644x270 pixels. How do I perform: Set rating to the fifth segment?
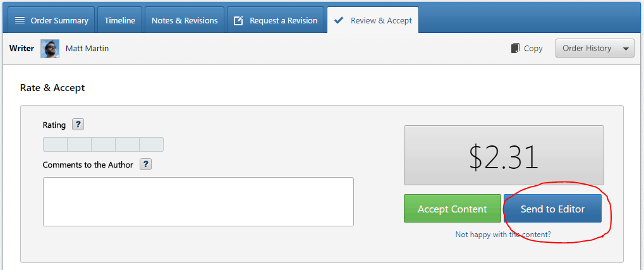(152, 145)
